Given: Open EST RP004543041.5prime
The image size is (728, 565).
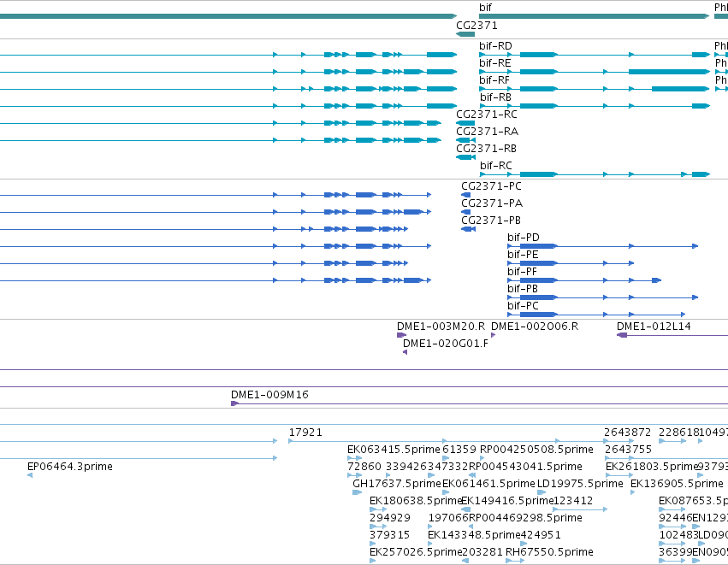Looking at the screenshot, I should point(525,467).
